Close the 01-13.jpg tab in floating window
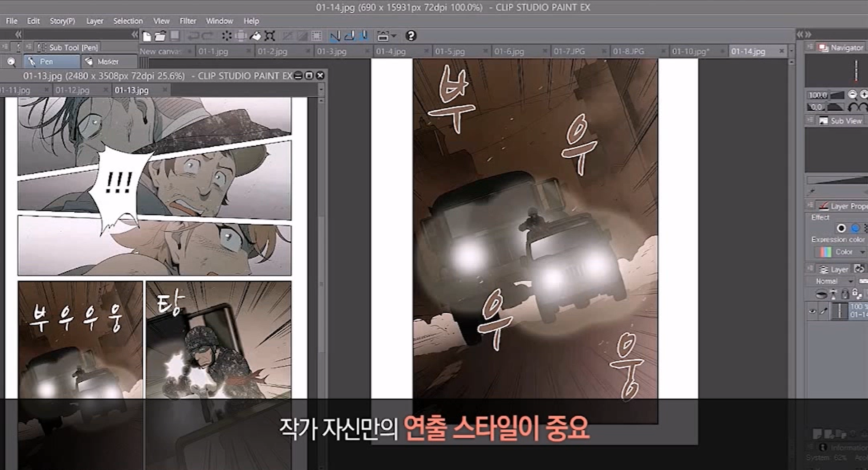868x470 pixels. tap(165, 90)
